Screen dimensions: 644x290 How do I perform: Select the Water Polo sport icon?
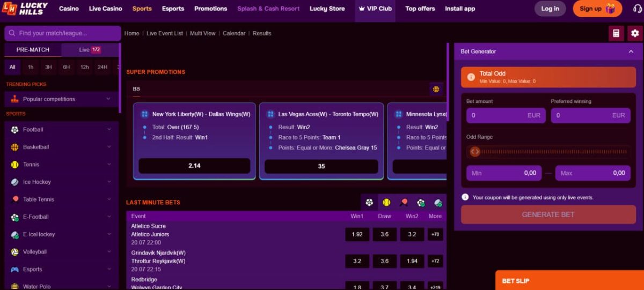[14, 287]
